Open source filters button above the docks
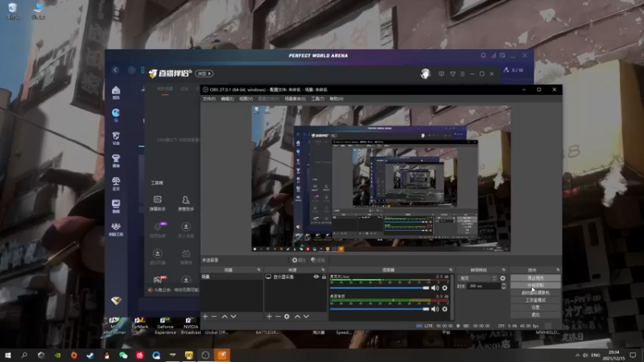The image size is (644, 362). click(318, 260)
